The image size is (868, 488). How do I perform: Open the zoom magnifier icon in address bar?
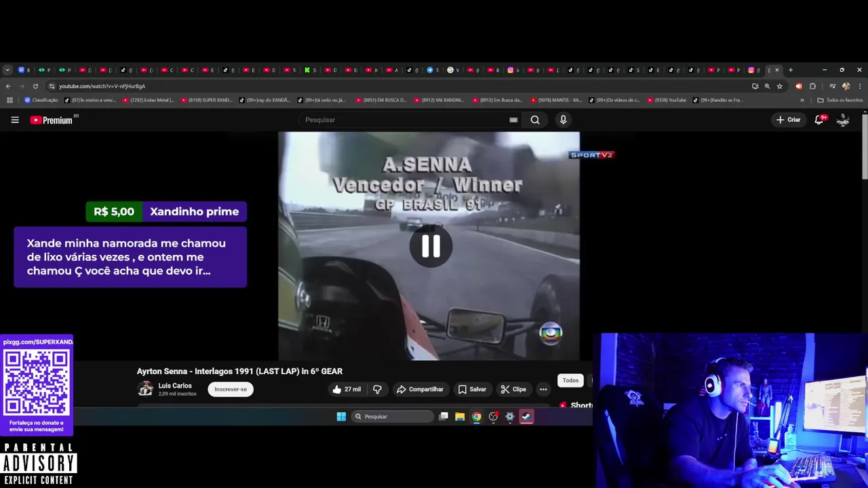tap(767, 86)
